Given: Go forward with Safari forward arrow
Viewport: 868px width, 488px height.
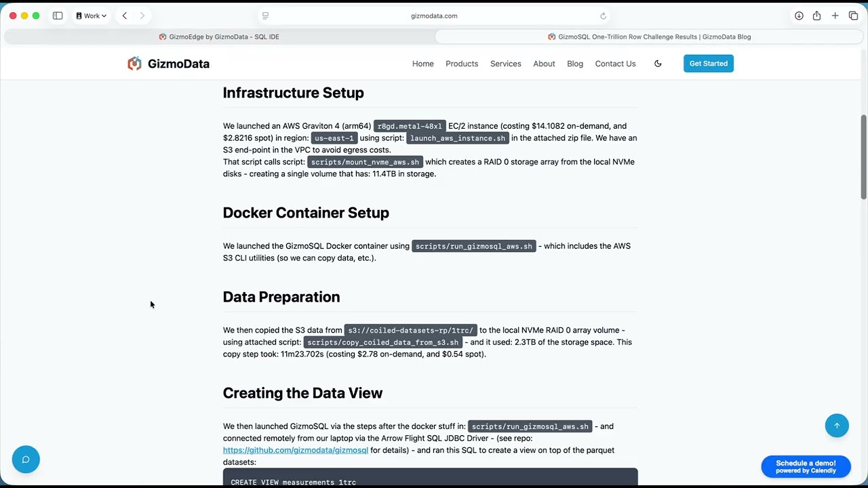Looking at the screenshot, I should 142,16.
